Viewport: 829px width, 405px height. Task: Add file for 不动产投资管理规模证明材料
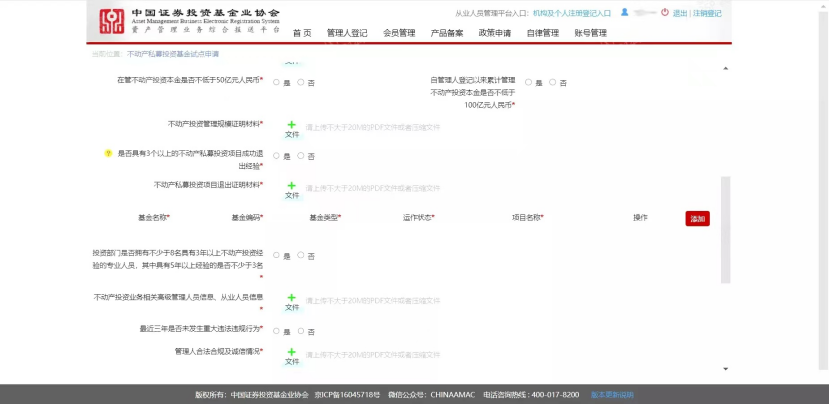[x=292, y=129]
